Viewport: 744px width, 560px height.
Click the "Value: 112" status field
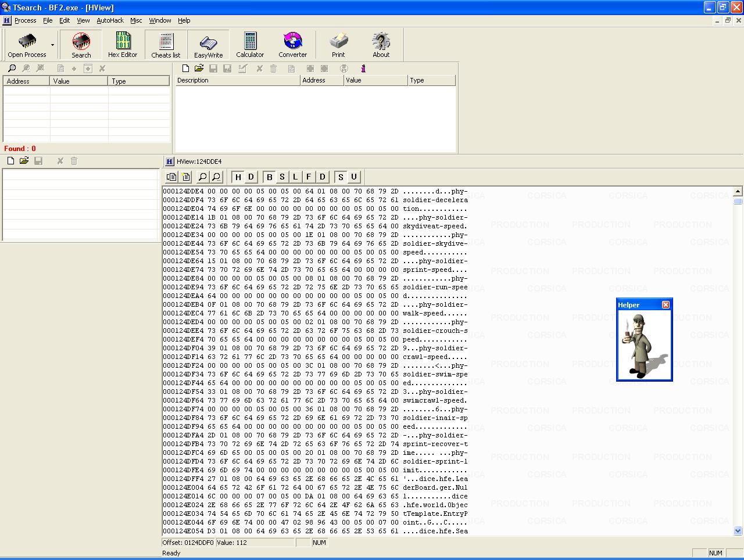click(255, 543)
